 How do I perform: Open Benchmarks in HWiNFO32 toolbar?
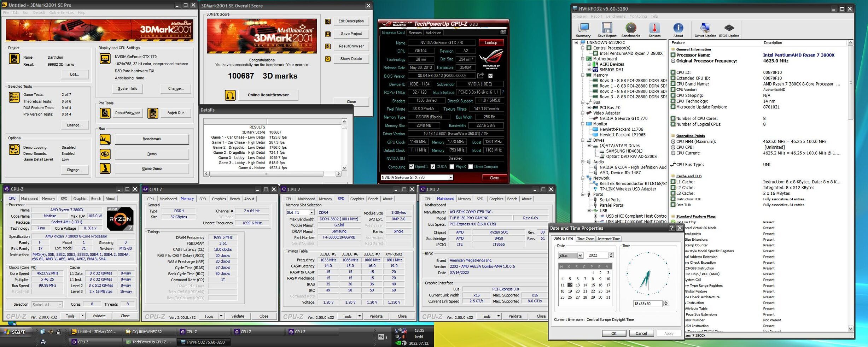(x=631, y=30)
